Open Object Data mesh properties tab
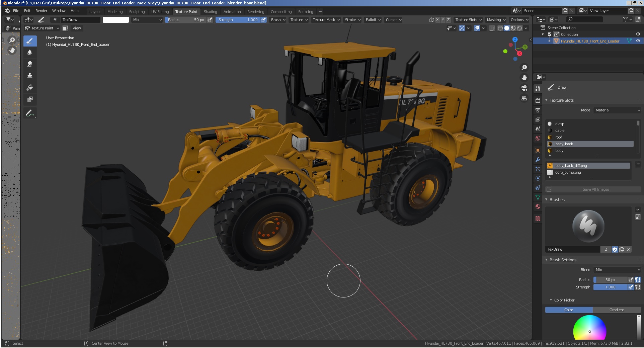 click(538, 197)
